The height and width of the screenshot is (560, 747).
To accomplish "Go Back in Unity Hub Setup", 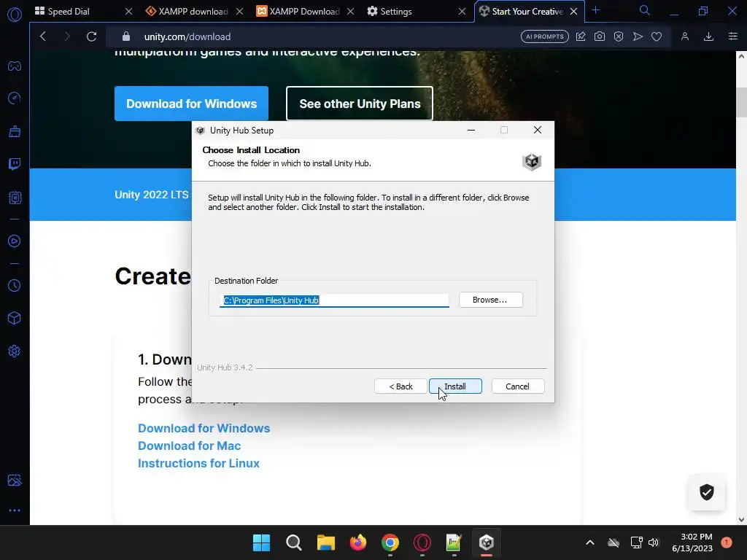I will click(400, 386).
